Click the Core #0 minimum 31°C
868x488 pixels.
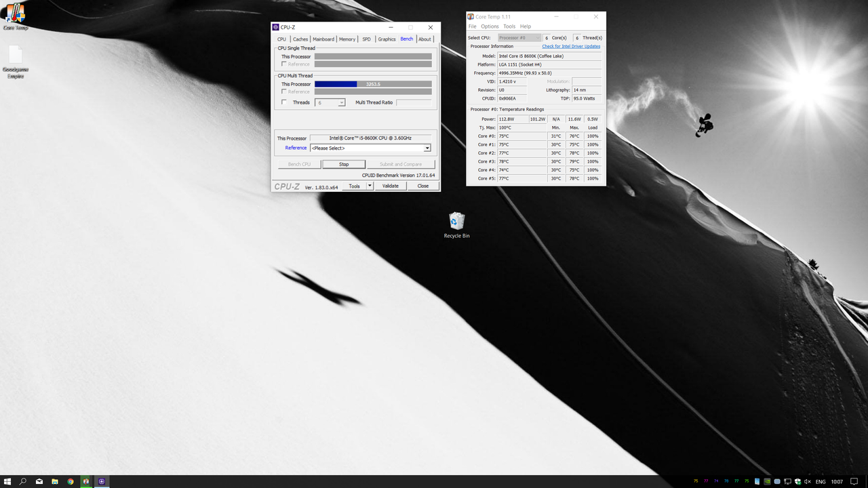pyautogui.click(x=556, y=136)
